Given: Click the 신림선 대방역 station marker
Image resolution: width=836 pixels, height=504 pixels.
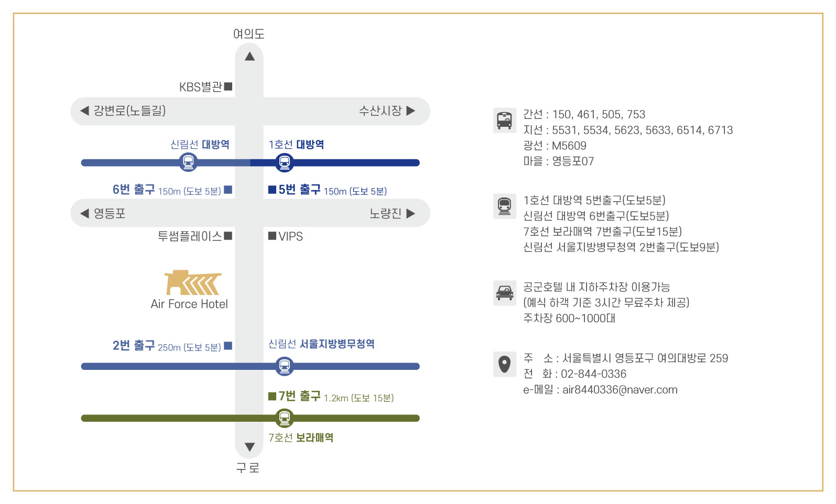Looking at the screenshot, I should tap(188, 162).
